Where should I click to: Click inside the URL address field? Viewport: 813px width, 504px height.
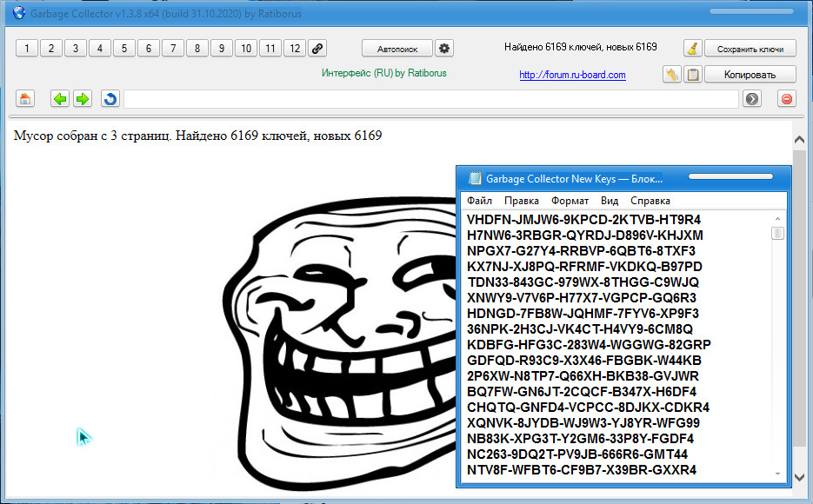click(430, 99)
